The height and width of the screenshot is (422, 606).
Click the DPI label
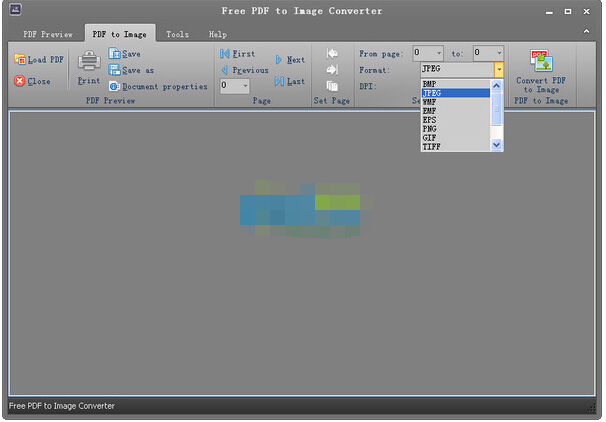(368, 86)
